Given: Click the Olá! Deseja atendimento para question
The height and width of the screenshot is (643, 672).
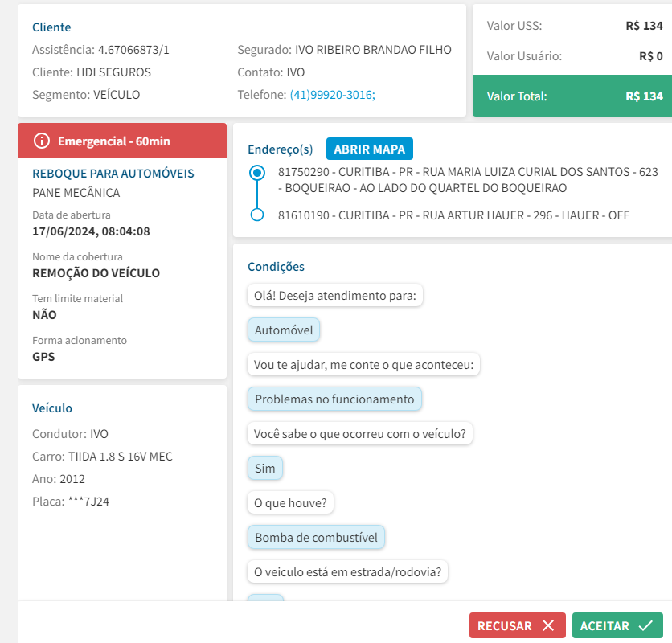Looking at the screenshot, I should point(335,296).
